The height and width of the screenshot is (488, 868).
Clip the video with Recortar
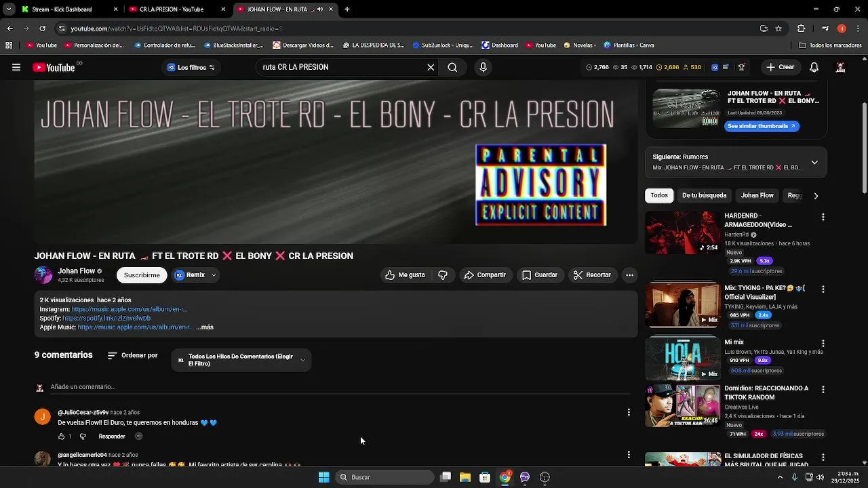[592, 275]
